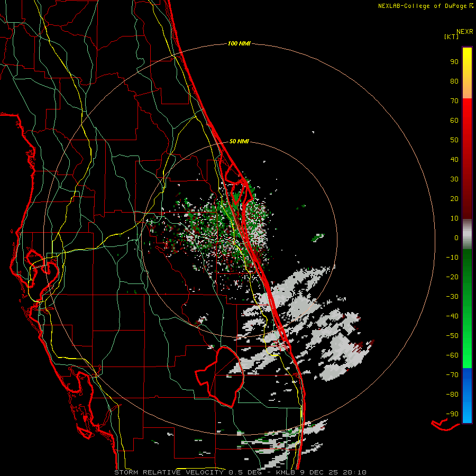Click the 40 legend value
This screenshot has height=476, width=476.
click(x=454, y=159)
